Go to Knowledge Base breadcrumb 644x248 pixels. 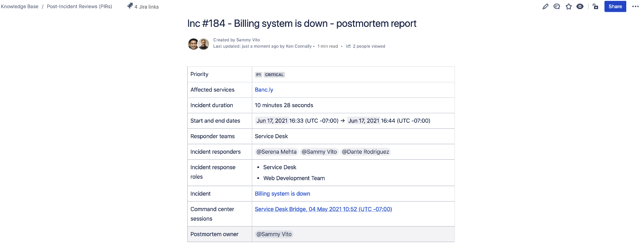(20, 7)
